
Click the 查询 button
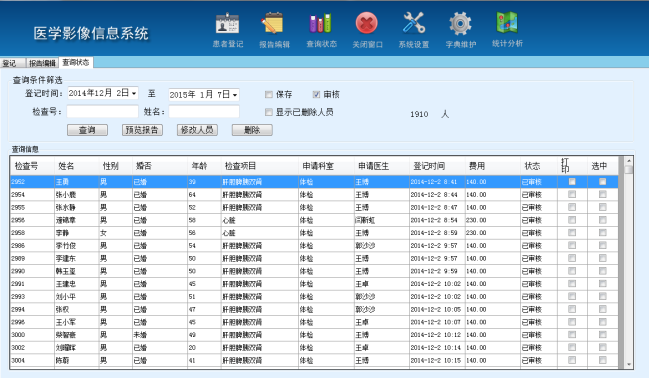(x=87, y=130)
